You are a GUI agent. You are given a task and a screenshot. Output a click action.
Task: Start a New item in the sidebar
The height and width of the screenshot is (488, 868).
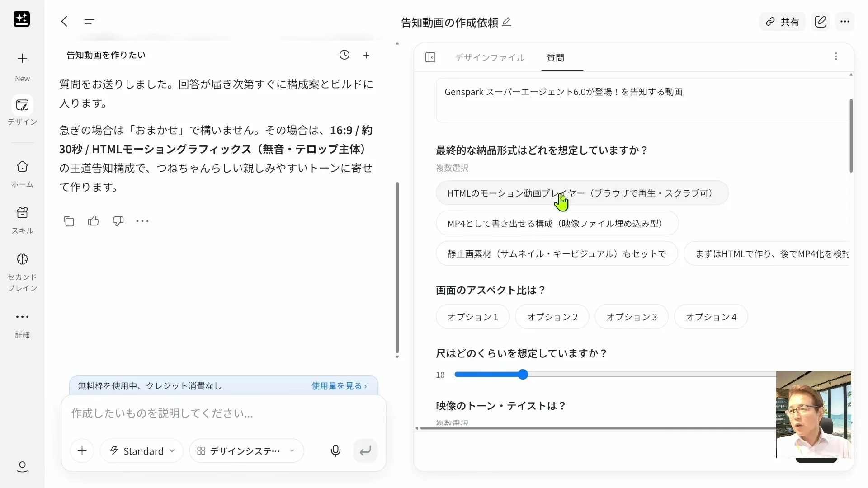pos(22,67)
